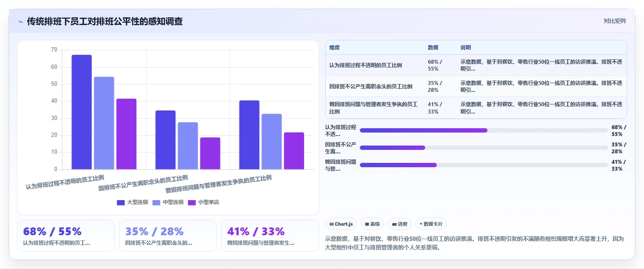The height and width of the screenshot is (269, 644).
Task: Click the 41% / 33% progress bar
Action: coord(484,165)
